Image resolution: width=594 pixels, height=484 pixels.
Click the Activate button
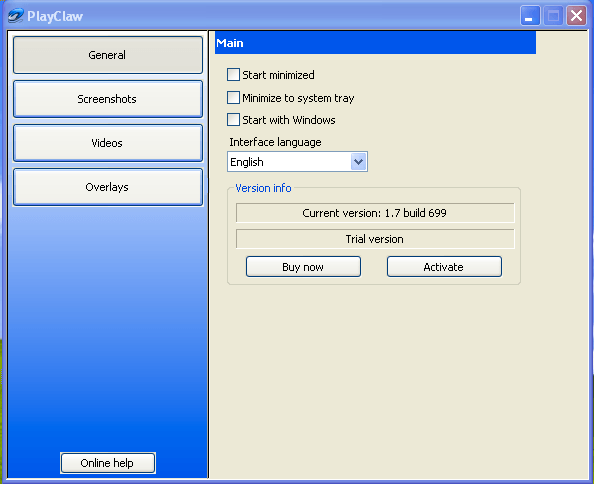tap(444, 267)
